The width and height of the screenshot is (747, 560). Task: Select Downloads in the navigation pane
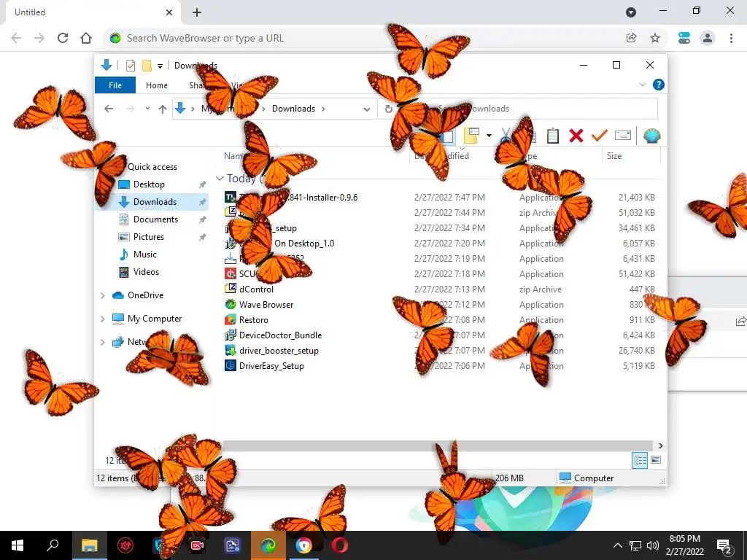(155, 202)
